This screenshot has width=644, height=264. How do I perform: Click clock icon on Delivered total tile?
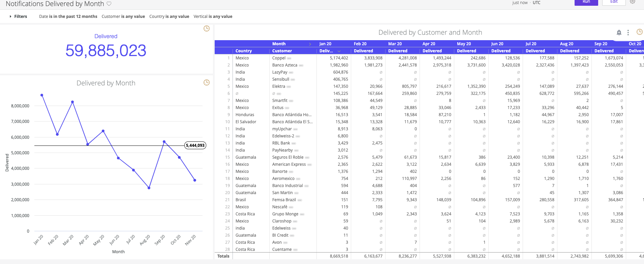click(207, 29)
